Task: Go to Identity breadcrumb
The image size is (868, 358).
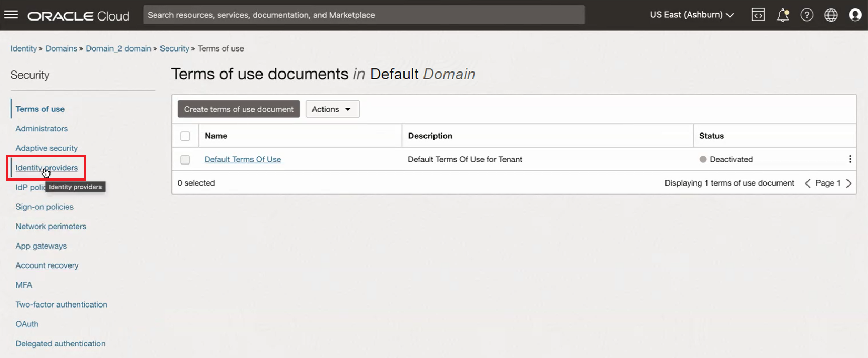Action: (x=24, y=48)
